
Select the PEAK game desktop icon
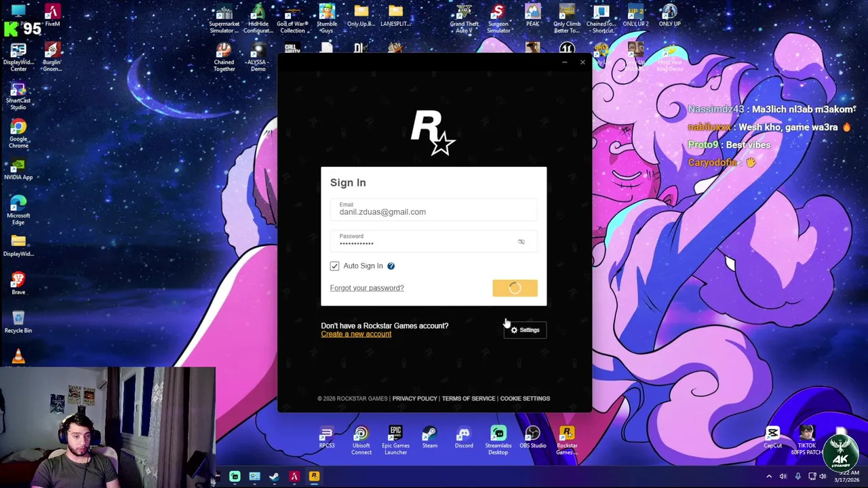pyautogui.click(x=532, y=16)
